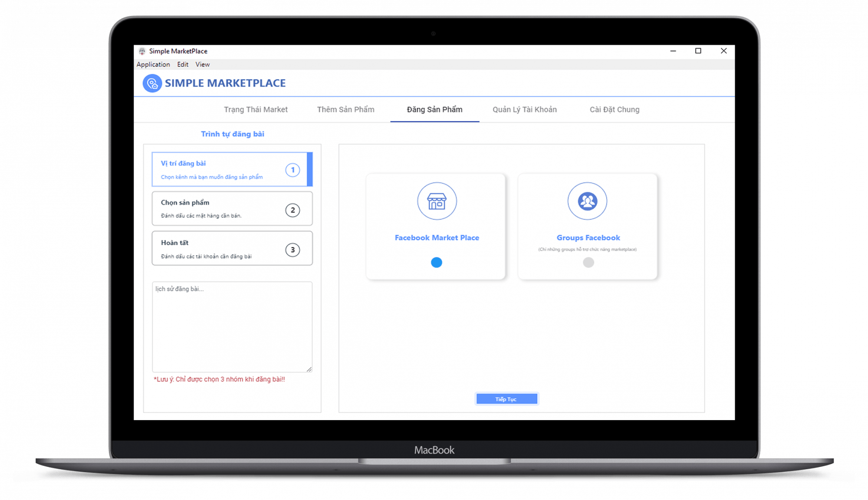
Task: Open the Application menu
Action: 153,64
